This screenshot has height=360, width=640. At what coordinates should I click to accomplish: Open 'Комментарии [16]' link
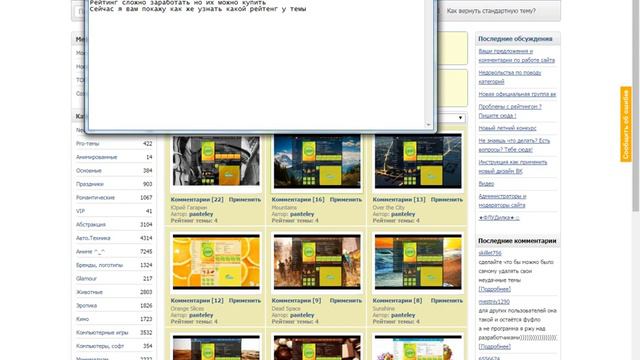pos(298,200)
